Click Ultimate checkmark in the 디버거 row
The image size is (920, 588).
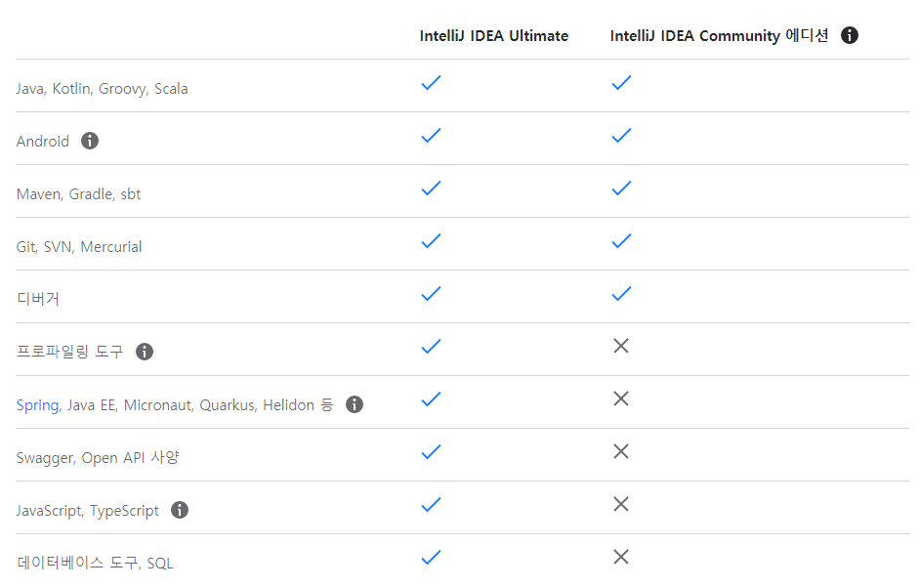[432, 293]
